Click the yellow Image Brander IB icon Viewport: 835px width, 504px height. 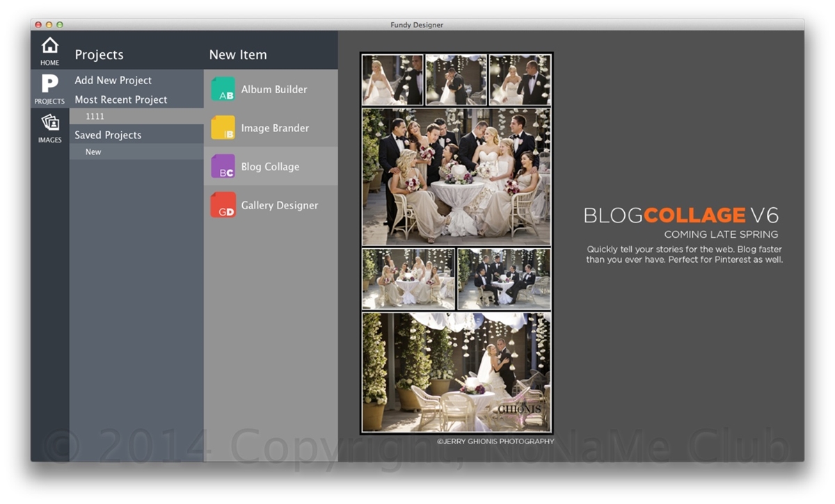click(x=223, y=128)
